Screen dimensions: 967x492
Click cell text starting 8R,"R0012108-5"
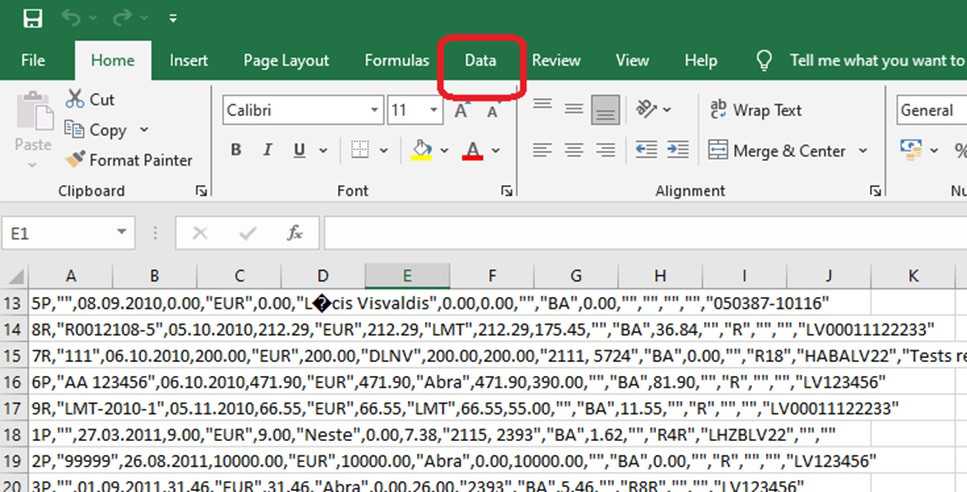(484, 329)
